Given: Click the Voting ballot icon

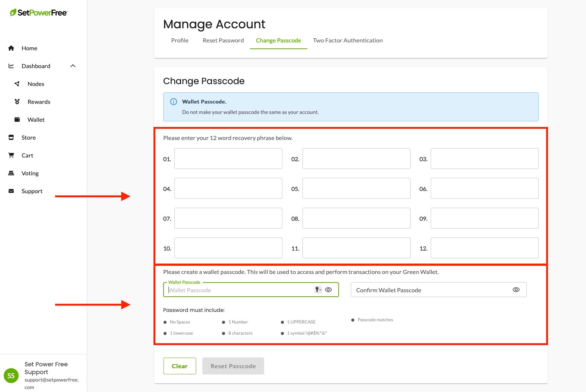Looking at the screenshot, I should click(11, 173).
